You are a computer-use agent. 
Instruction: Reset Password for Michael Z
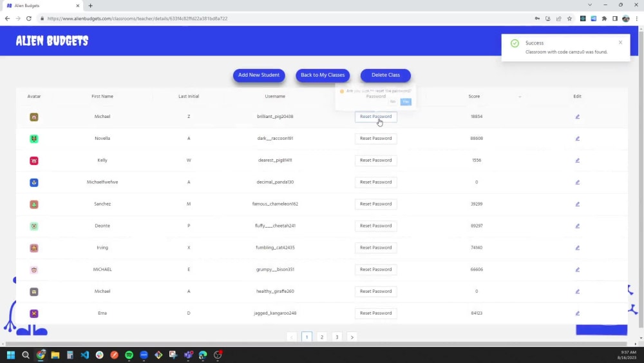tap(376, 117)
